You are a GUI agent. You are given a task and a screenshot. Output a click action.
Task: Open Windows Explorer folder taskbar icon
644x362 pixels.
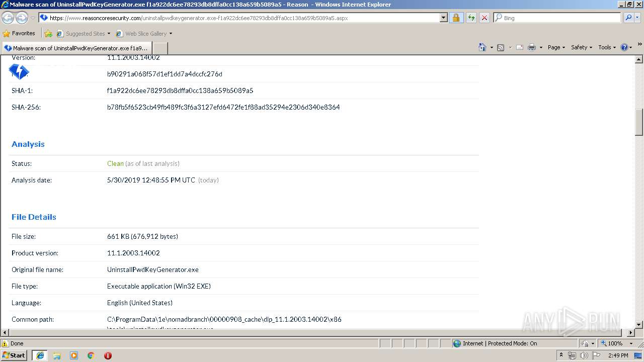tap(57, 355)
